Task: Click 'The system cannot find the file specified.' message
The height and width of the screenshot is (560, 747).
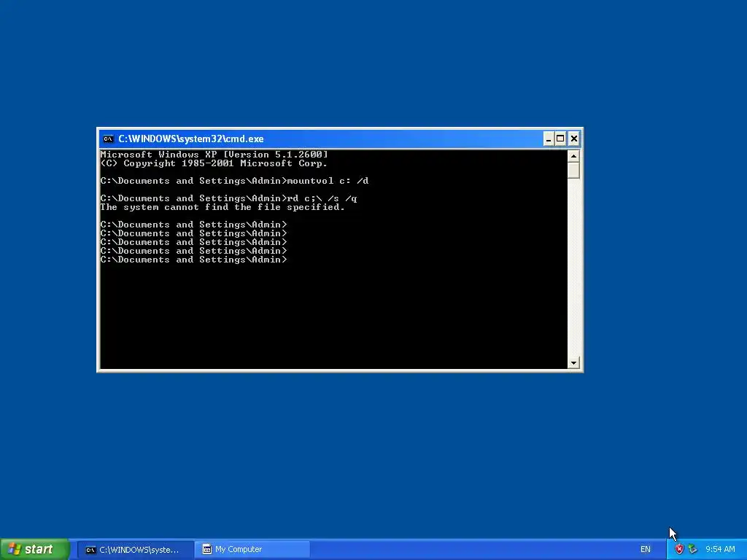Action: [x=222, y=207]
